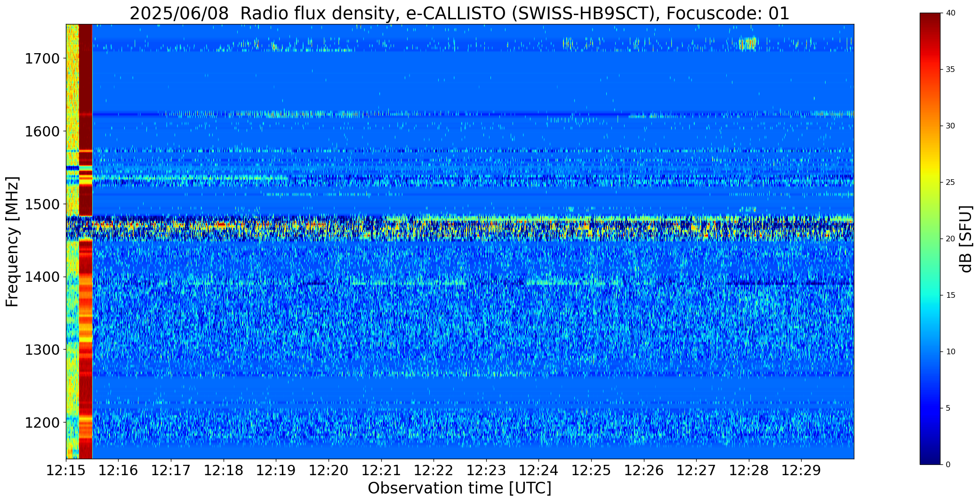Click the 12:21 time tick label
The height and width of the screenshot is (502, 980).
click(x=381, y=470)
